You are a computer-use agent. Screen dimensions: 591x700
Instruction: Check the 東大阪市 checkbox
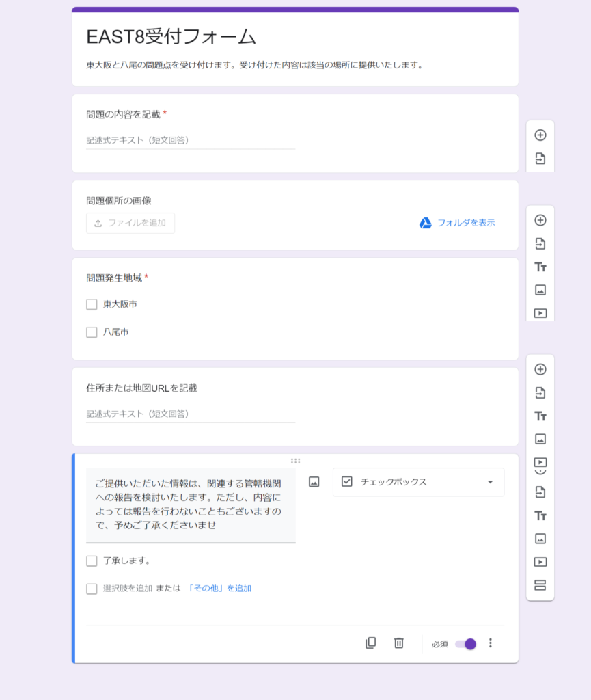coord(92,304)
